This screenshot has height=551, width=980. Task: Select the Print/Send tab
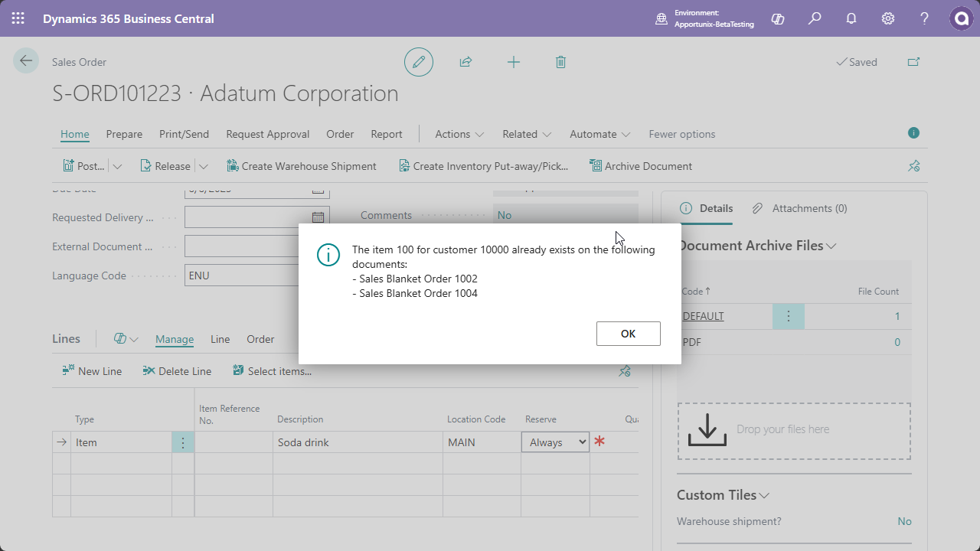[184, 134]
